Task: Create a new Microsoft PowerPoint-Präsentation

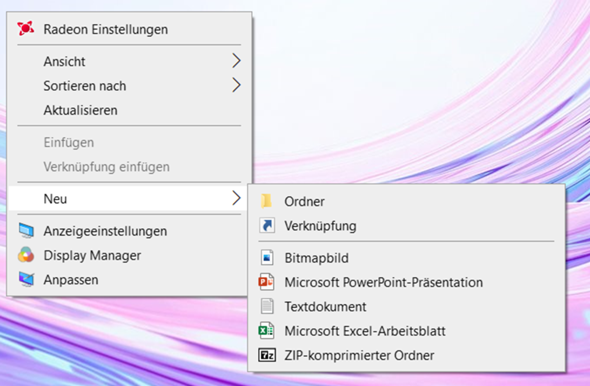Action: tap(406, 282)
